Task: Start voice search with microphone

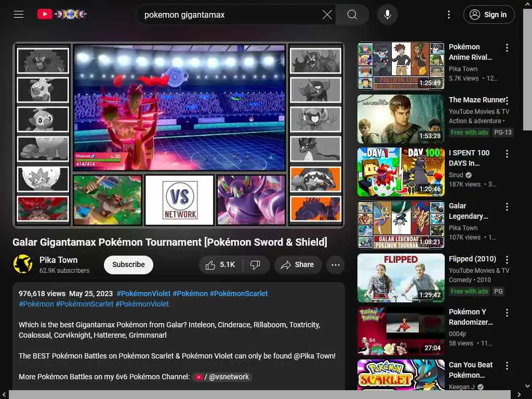Action: pos(387,15)
